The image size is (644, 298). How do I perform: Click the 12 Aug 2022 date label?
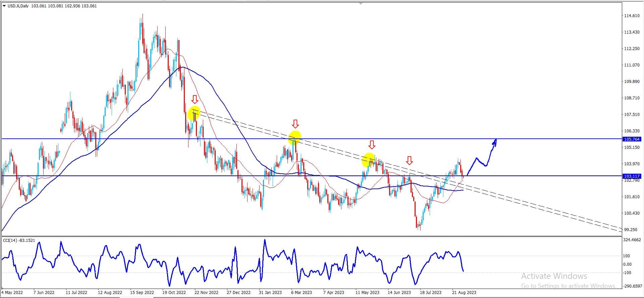(x=110, y=293)
